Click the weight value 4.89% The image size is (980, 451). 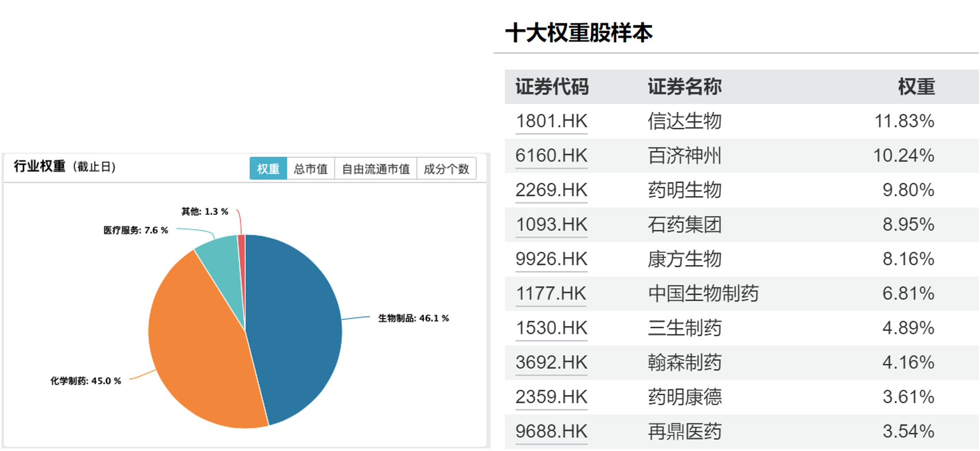pos(909,328)
